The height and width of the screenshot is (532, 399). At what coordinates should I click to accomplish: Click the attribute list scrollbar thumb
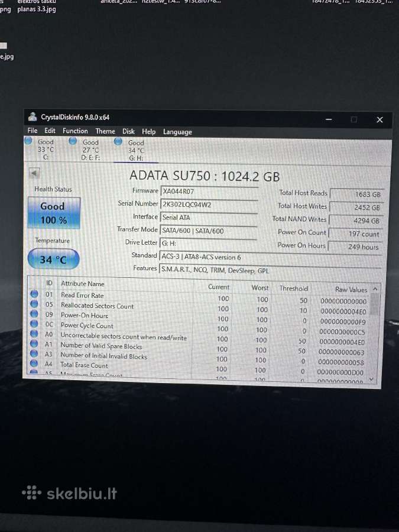click(374, 304)
